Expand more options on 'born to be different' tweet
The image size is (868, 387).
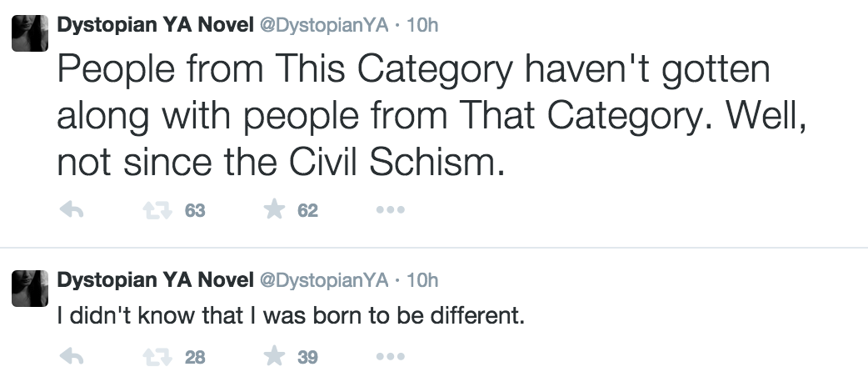(x=390, y=358)
